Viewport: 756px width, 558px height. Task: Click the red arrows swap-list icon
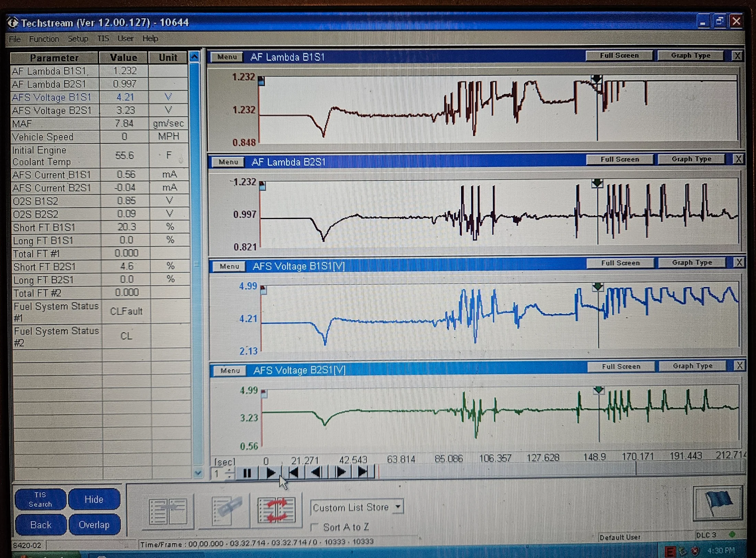[x=276, y=510]
